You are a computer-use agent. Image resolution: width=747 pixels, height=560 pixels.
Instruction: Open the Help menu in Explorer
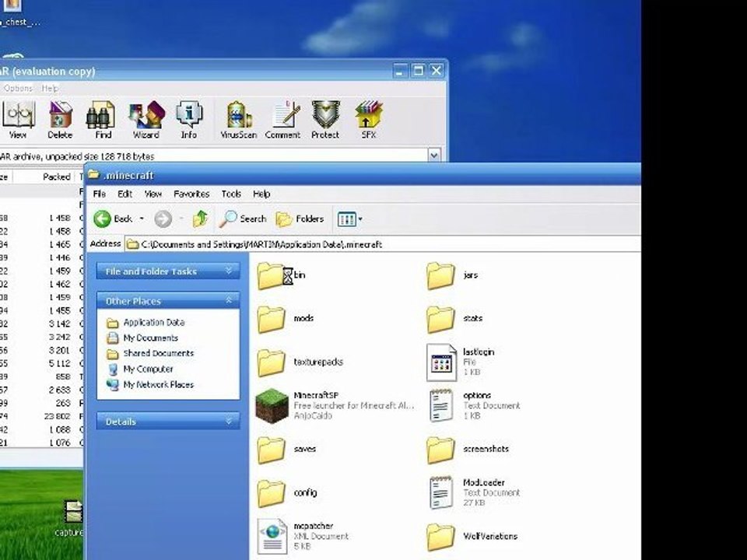tap(261, 194)
